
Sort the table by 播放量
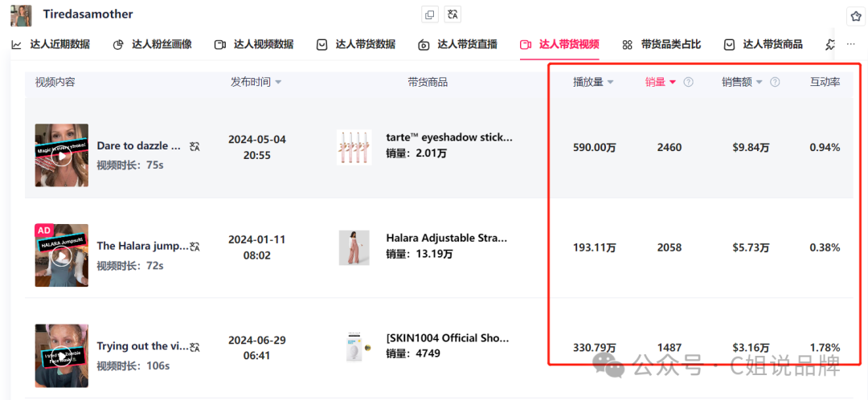click(x=593, y=83)
